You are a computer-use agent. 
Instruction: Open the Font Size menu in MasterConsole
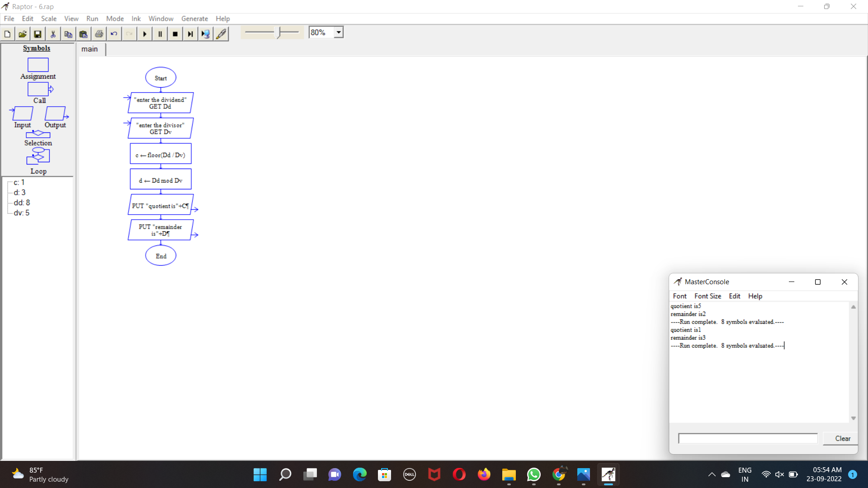click(708, 296)
